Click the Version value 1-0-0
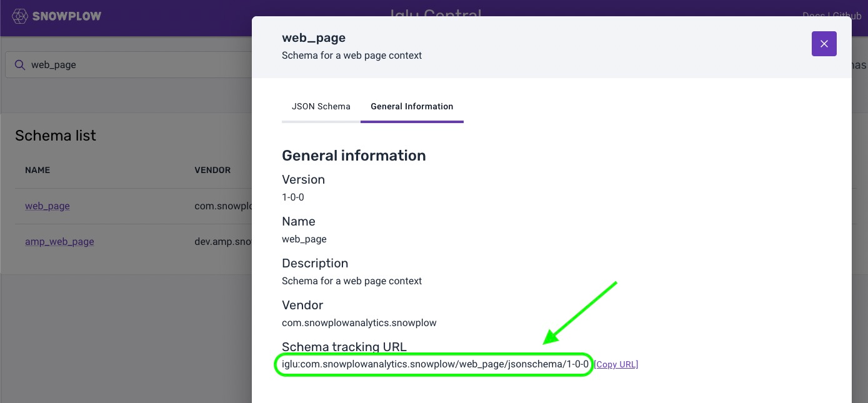Image resolution: width=868 pixels, height=403 pixels. [293, 197]
